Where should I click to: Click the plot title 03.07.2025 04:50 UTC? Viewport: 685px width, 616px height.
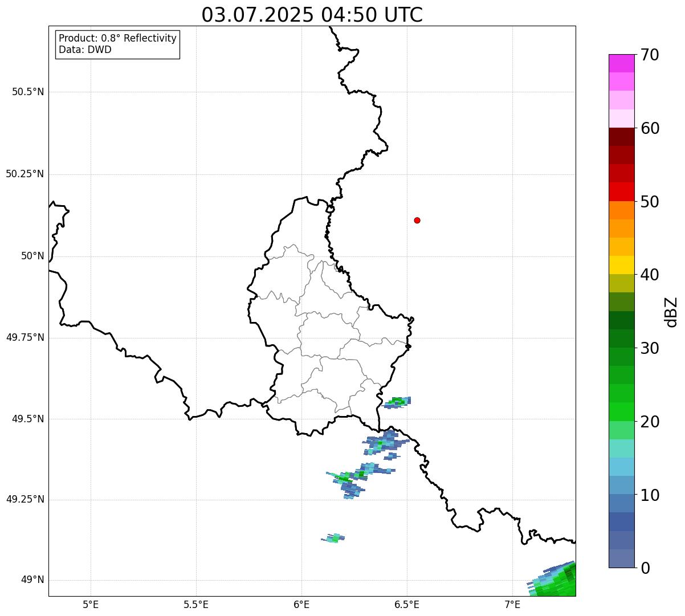312,15
